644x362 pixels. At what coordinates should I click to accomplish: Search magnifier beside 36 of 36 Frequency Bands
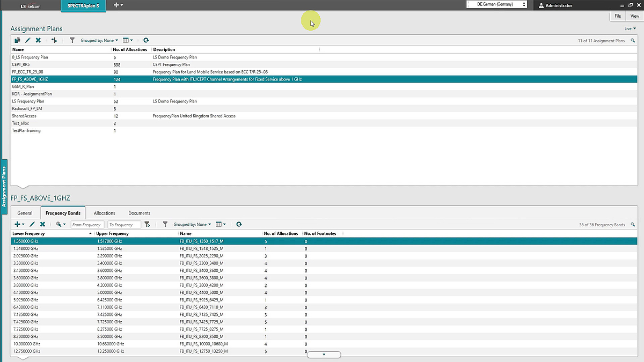tap(633, 225)
